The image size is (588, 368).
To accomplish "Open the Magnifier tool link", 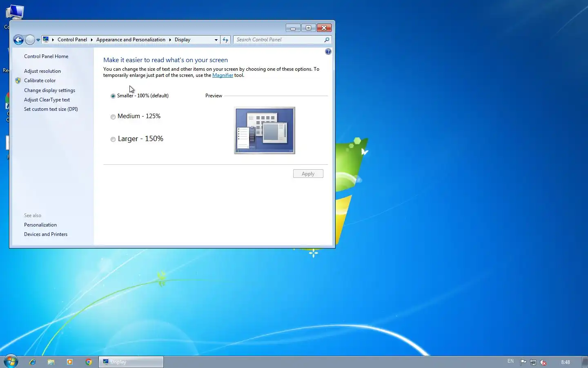I will pos(223,75).
